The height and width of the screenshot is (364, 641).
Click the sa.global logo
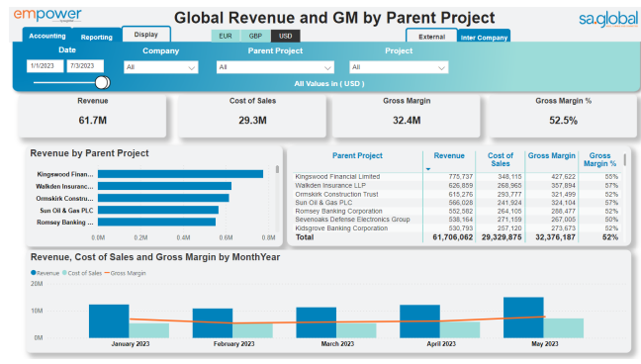pos(608,19)
